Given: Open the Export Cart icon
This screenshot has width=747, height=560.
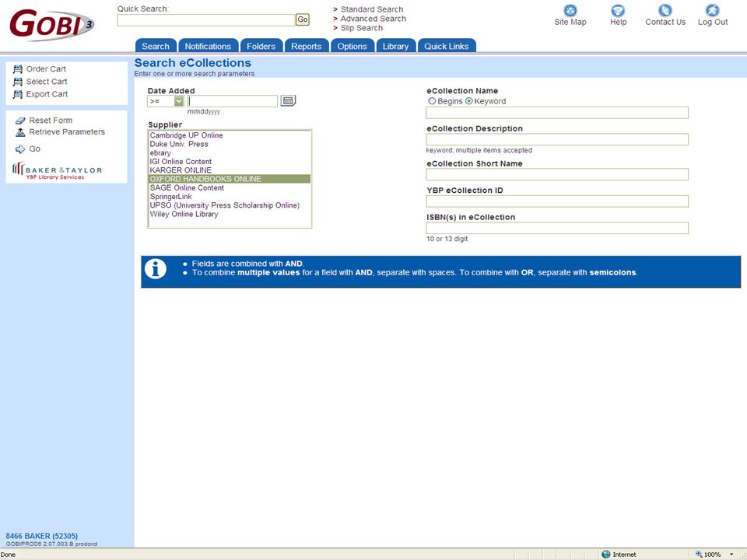Looking at the screenshot, I should (x=18, y=94).
